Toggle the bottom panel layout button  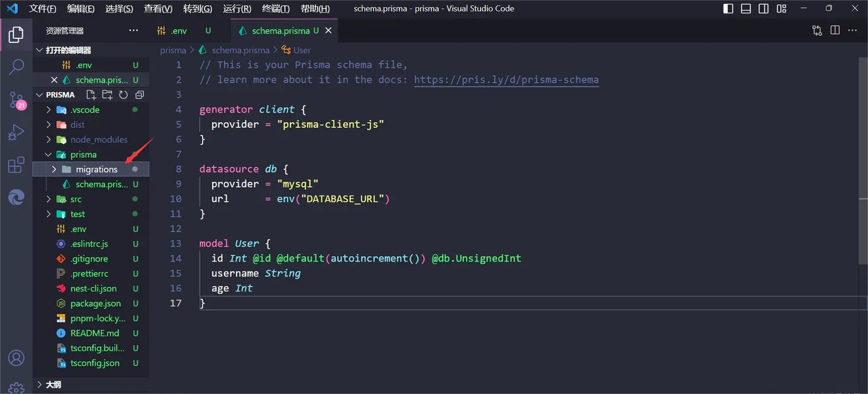[746, 9]
